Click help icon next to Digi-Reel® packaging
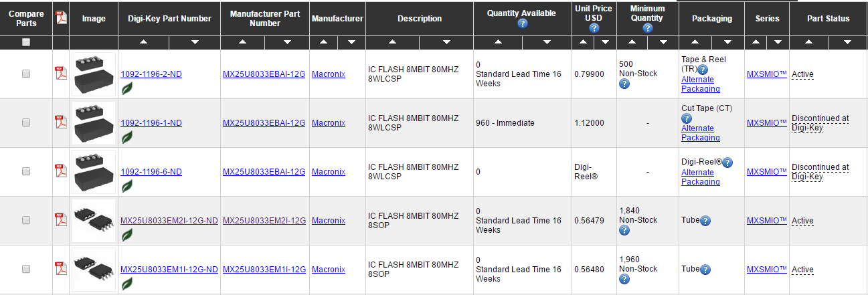 coord(727,163)
